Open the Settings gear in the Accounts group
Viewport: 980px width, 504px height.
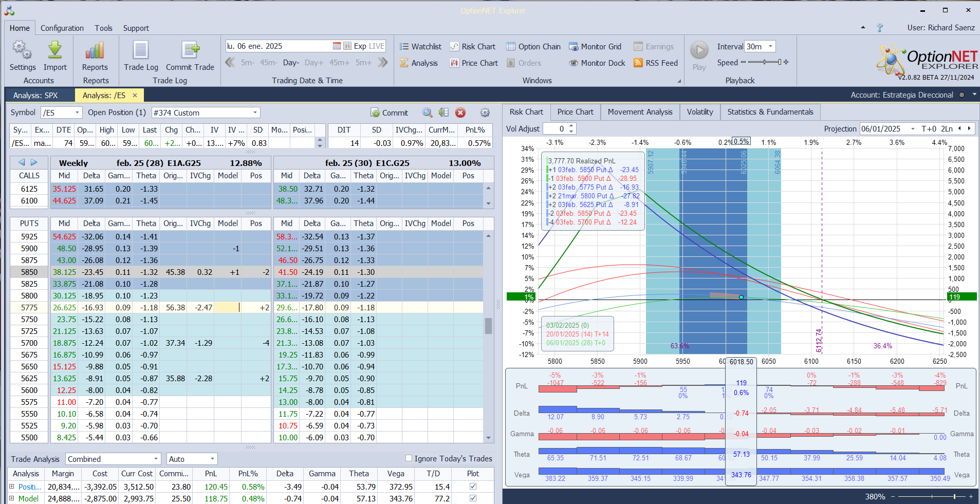tap(22, 50)
